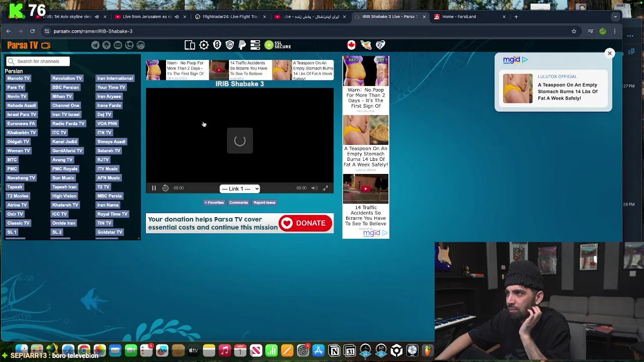Open Safari from the Dock
Image resolution: width=644 pixels, height=362 pixels.
[68, 350]
